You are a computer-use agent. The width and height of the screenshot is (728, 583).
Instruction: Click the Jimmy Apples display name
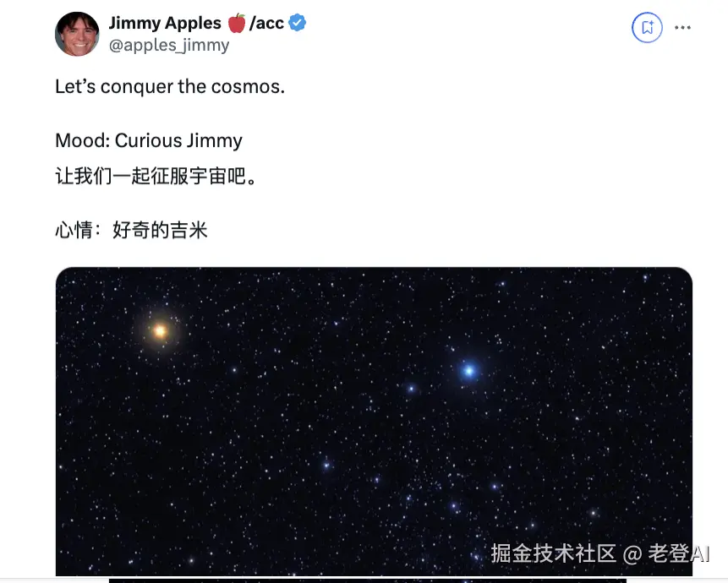165,23
